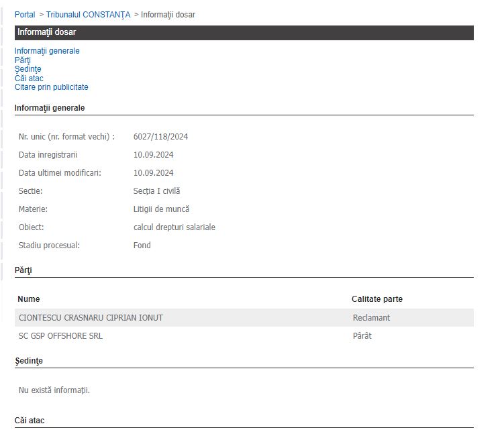Open the Tribunalul CONSTANȚA breadcrumb link

coord(88,14)
